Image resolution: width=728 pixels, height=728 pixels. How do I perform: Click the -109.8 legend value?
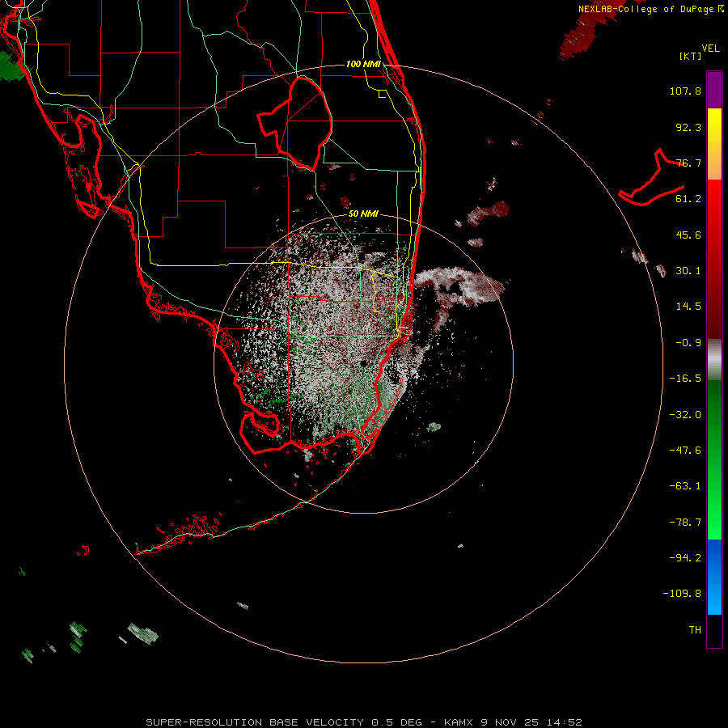682,594
